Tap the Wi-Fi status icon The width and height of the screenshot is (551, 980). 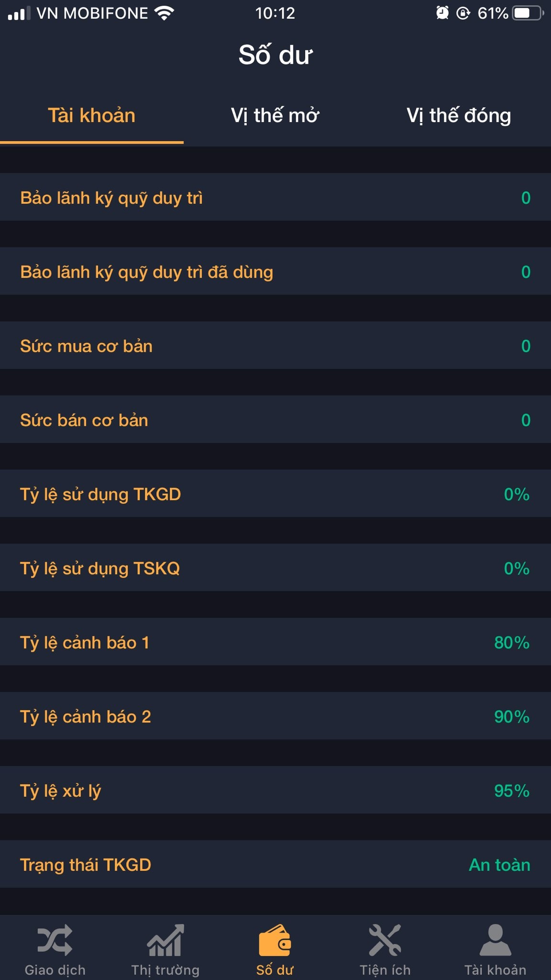pos(164,13)
